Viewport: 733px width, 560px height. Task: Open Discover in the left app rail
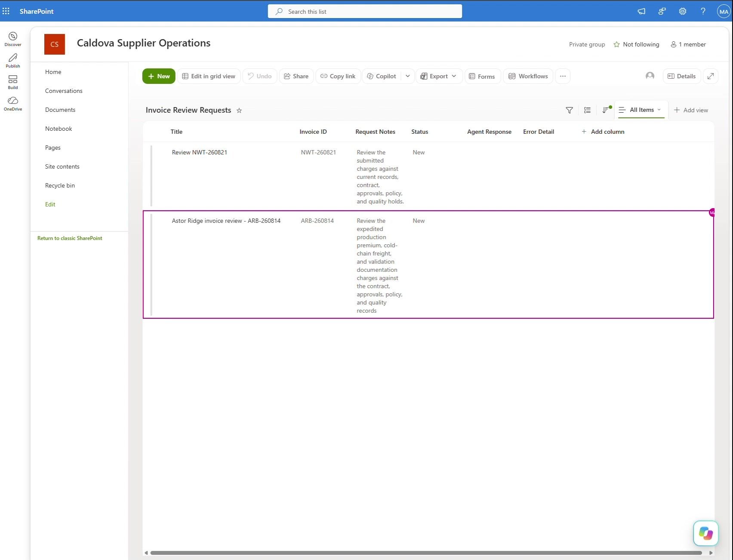[x=13, y=39]
